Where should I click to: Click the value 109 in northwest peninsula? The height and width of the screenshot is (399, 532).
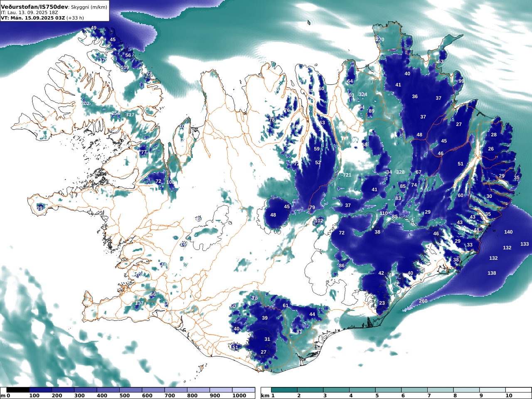click(x=125, y=67)
